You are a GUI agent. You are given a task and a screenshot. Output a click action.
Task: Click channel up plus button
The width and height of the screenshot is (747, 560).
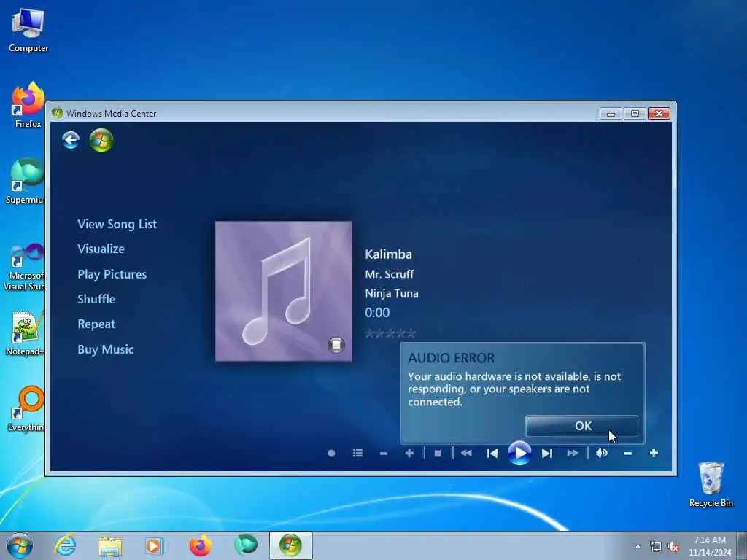click(409, 454)
